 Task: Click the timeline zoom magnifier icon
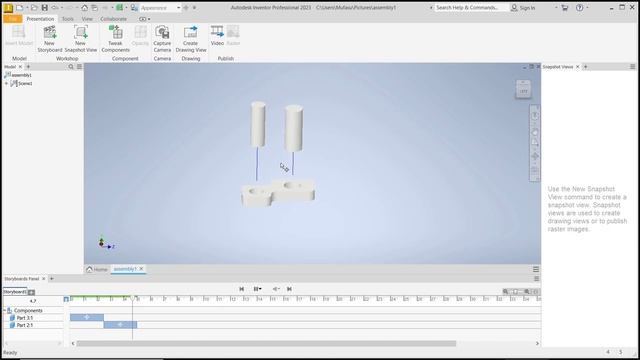point(505,291)
